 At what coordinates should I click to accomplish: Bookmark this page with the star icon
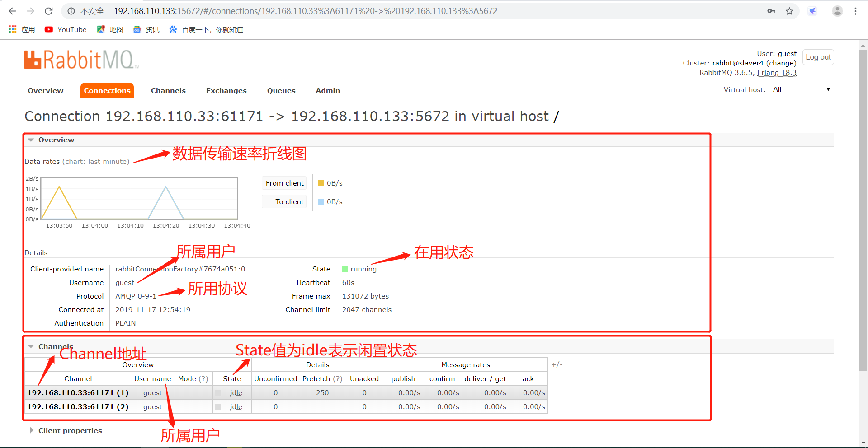click(789, 11)
